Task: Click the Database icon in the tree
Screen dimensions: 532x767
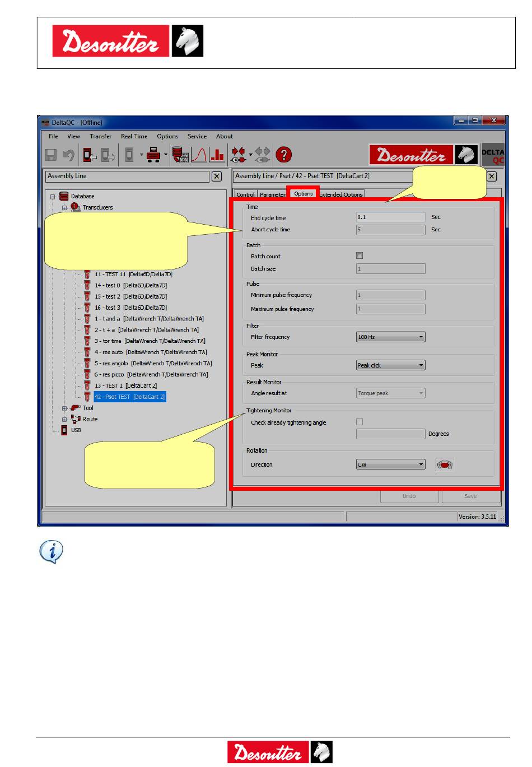Action: 63,197
